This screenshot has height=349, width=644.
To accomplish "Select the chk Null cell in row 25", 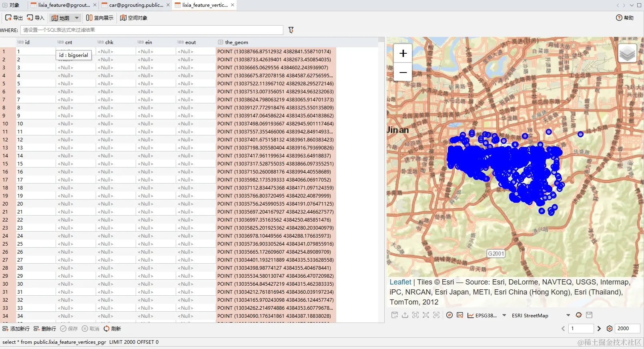I will (x=116, y=244).
